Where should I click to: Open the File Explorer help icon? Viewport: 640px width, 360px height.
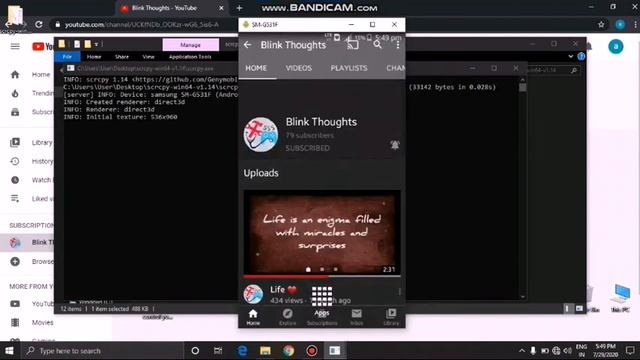point(581,56)
